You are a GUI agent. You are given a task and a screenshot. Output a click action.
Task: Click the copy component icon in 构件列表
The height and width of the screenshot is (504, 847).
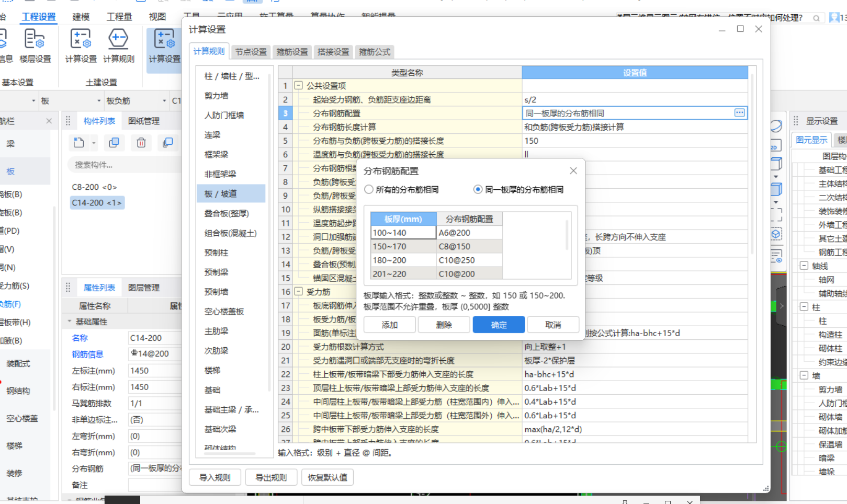(x=114, y=143)
